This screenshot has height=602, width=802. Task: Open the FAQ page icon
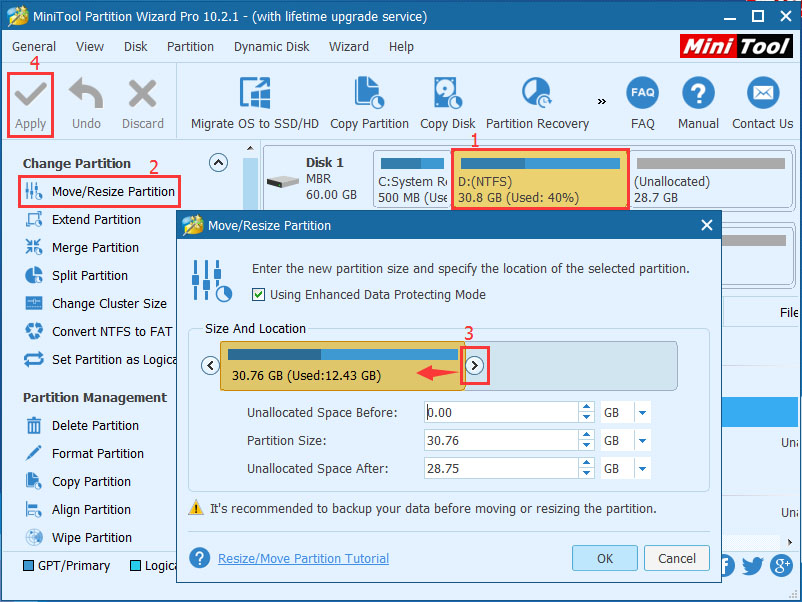(x=642, y=93)
